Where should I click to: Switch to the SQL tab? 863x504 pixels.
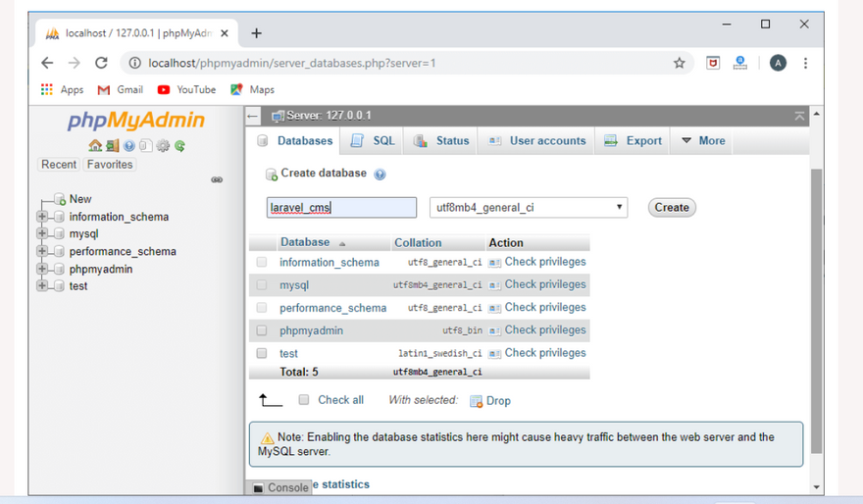tap(373, 141)
